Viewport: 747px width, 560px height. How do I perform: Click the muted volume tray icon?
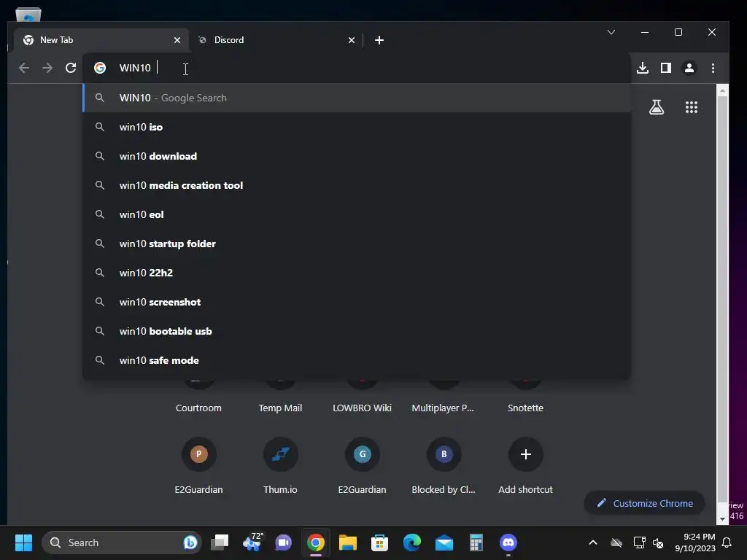(x=658, y=542)
